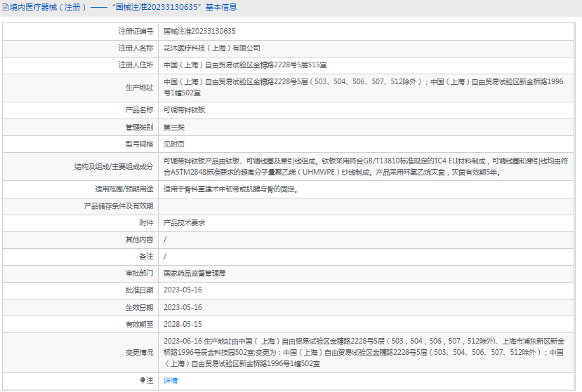Viewport: 582px width, 392px height.
Task: Select 2023-05-16 in the 生效日期 row
Action: [x=183, y=307]
